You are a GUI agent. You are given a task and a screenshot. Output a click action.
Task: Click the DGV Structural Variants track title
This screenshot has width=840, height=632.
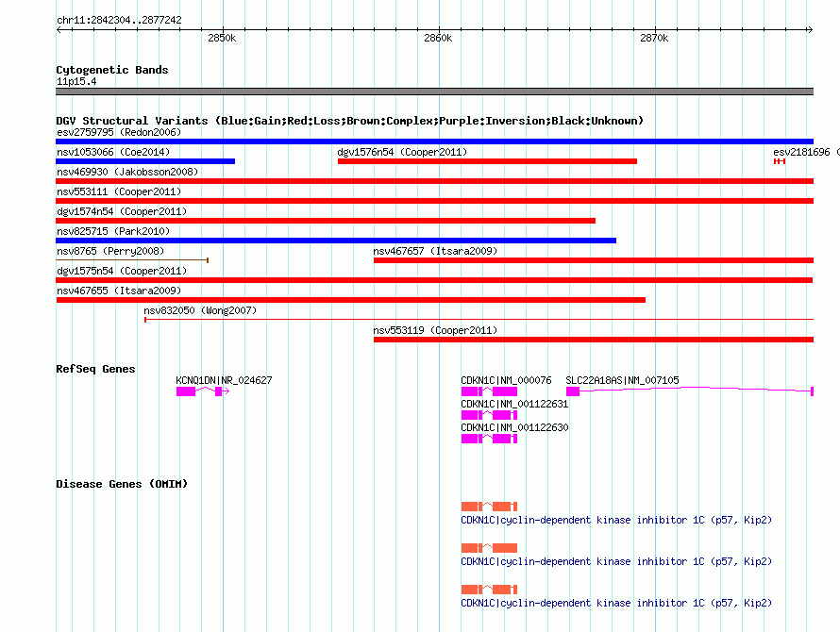tap(349, 121)
